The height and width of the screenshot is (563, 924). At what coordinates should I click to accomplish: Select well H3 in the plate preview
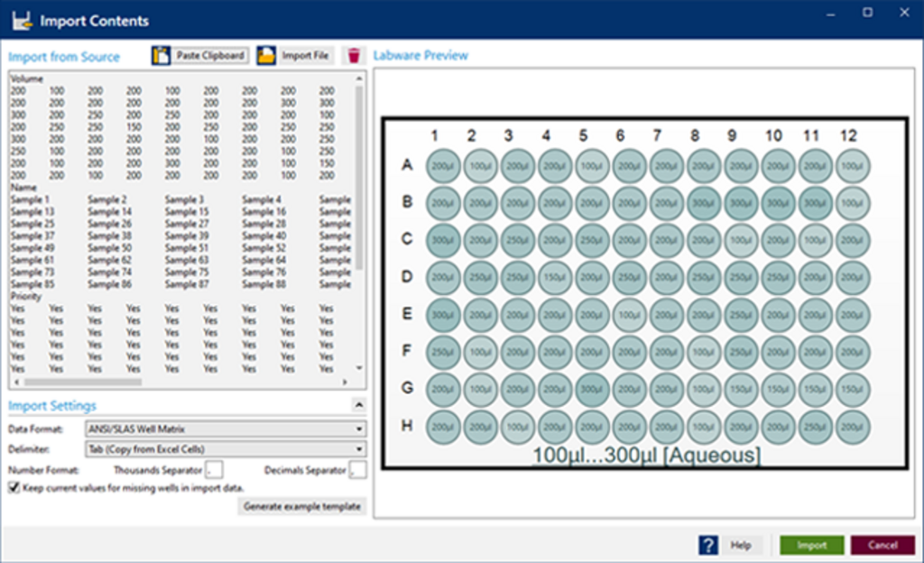[517, 427]
